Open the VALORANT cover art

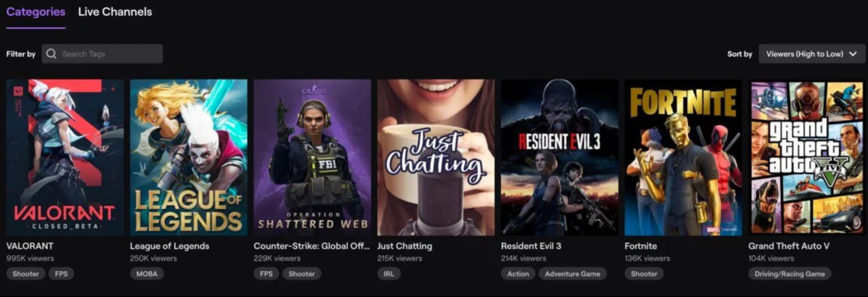coord(65,157)
